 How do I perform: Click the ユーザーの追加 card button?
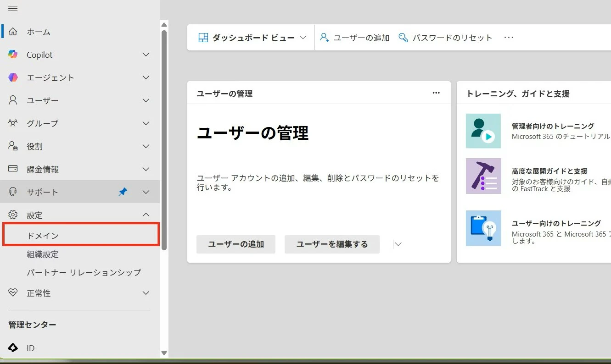[236, 244]
